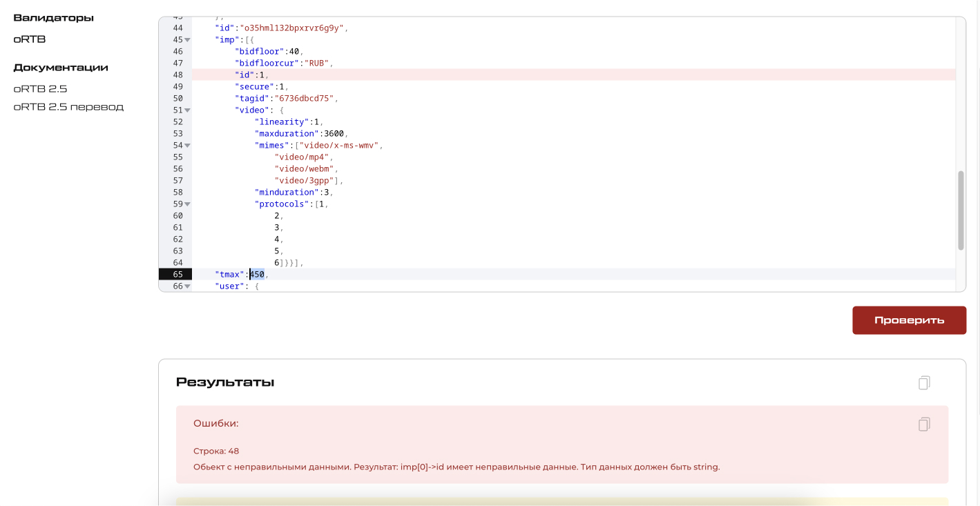Collapse the "mimes" array fold arrow on line 54

point(187,146)
